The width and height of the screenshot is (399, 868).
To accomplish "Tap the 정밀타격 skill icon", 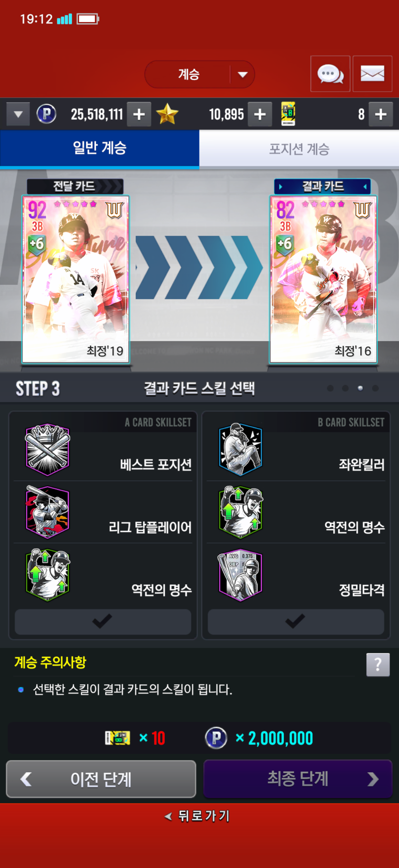I will click(x=241, y=575).
